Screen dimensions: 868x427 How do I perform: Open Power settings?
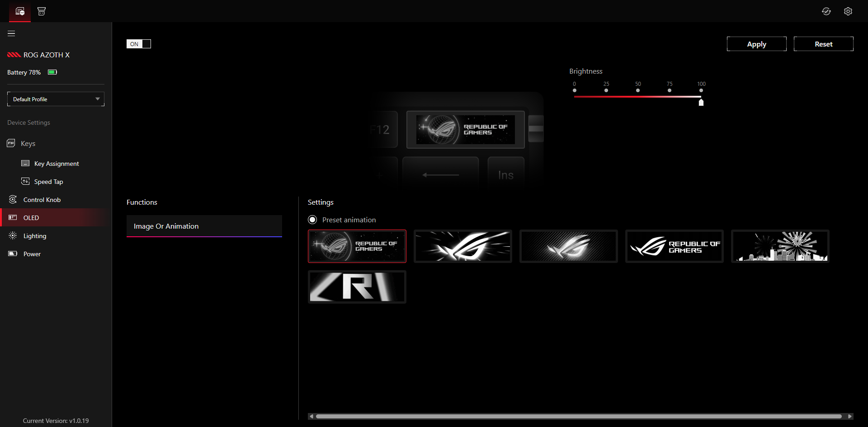tap(32, 254)
